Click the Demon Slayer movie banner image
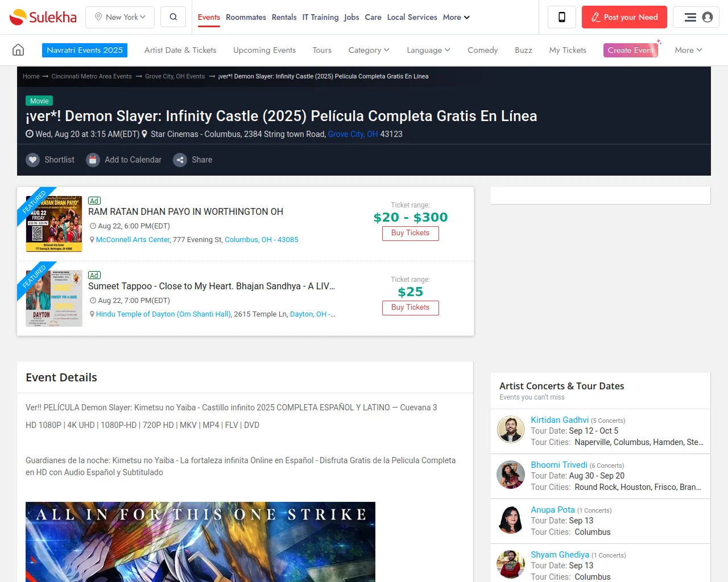 point(200,542)
